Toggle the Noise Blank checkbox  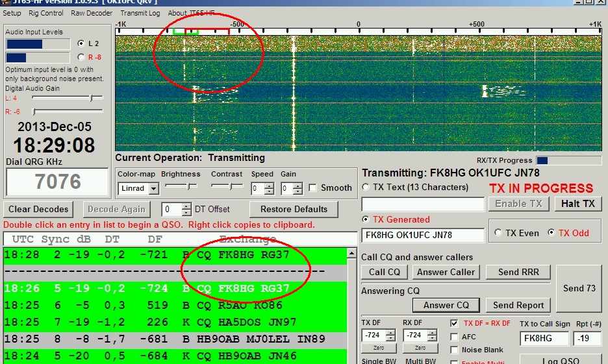pos(454,350)
